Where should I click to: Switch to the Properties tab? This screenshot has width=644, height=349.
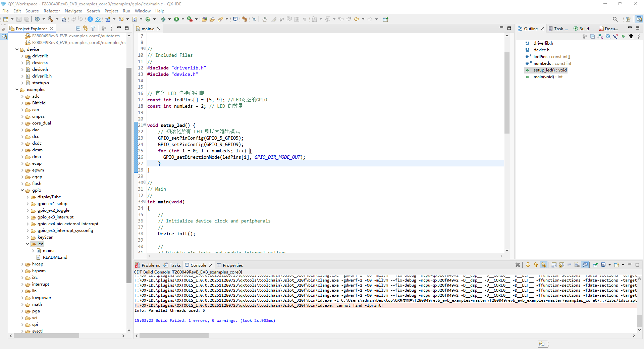230,265
